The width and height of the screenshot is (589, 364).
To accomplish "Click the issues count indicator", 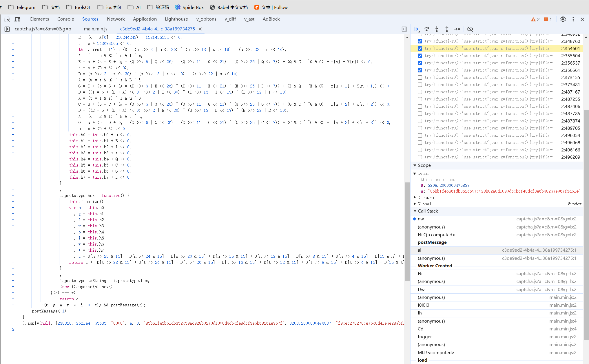I will click(548, 19).
